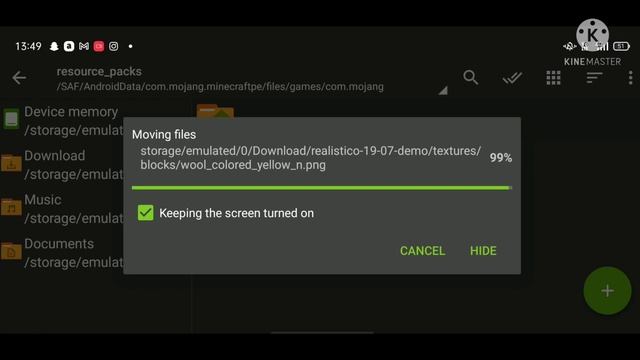This screenshot has width=640, height=360.
Task: Tap the select-all double checkmark icon
Action: coord(512,78)
